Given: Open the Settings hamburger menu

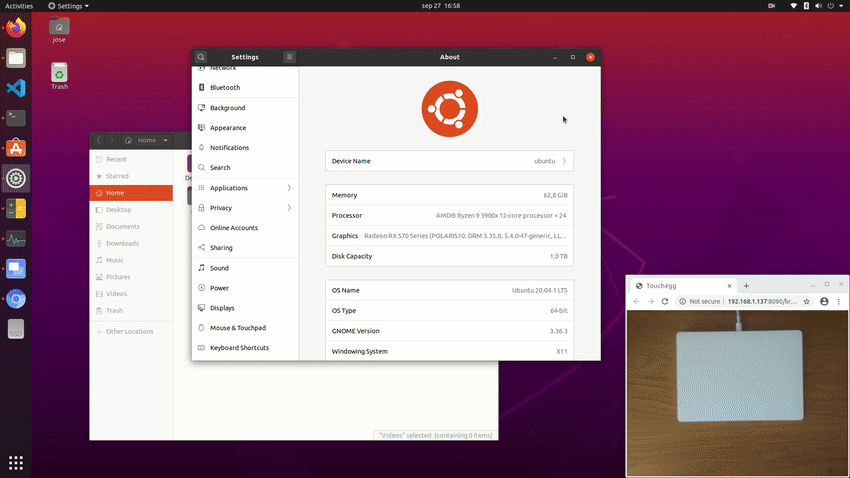Looking at the screenshot, I should pos(289,57).
